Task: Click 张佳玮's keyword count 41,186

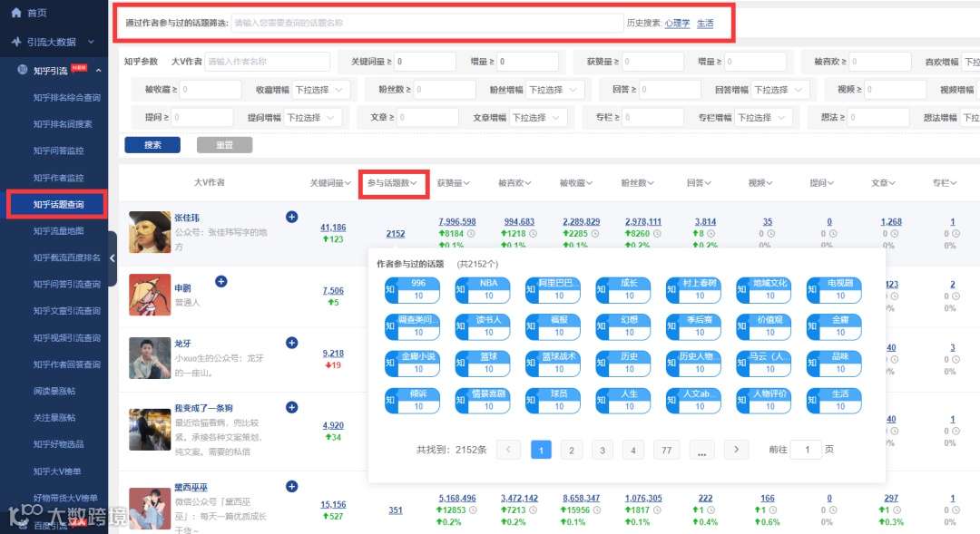Action: click(333, 228)
